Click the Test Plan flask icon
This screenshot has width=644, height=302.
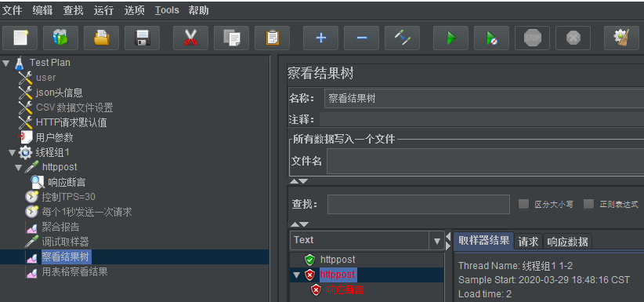tap(20, 63)
